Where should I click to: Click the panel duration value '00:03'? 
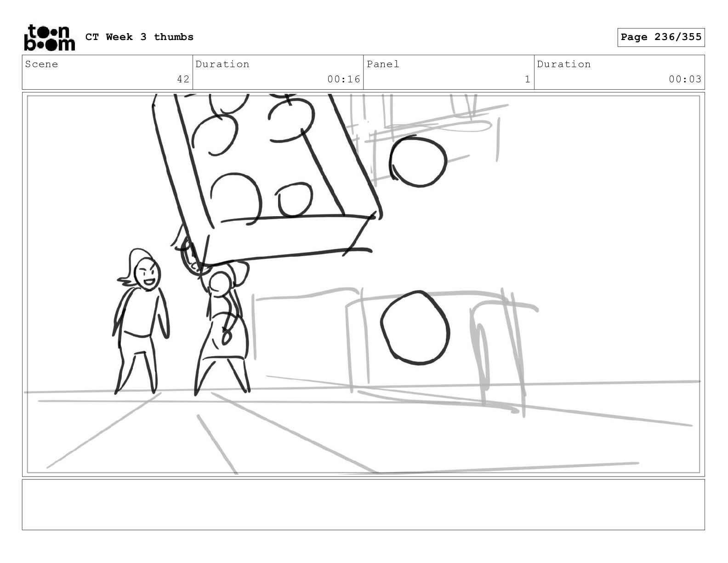685,79
